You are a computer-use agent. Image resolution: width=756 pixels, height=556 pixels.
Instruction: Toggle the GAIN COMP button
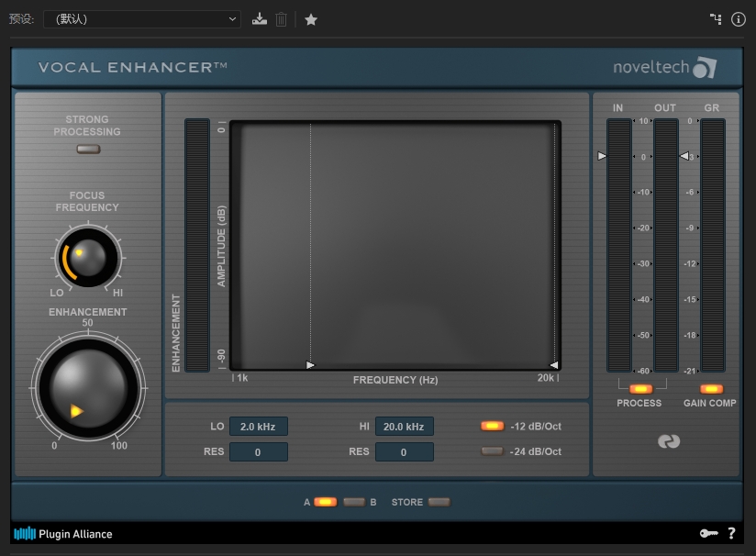click(x=712, y=389)
